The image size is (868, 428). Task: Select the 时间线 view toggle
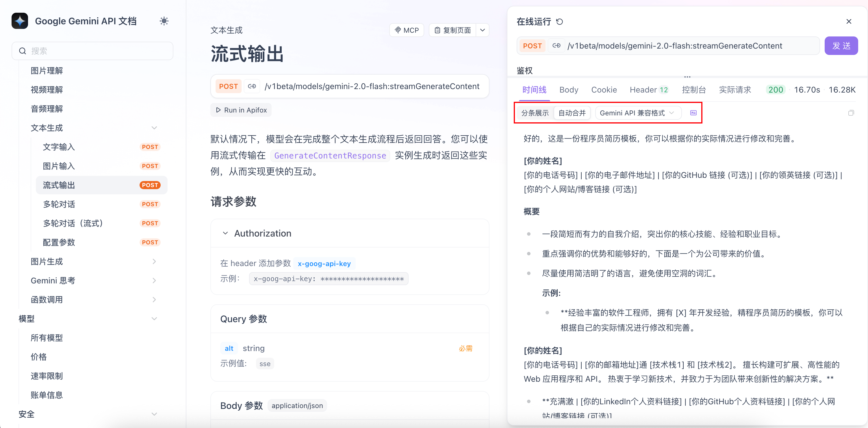coord(534,90)
